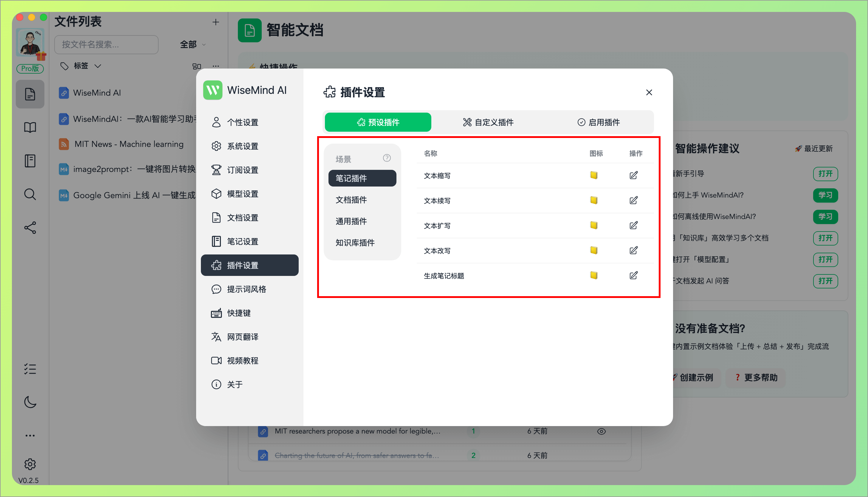Open the more options menu beside view toggle
Image resolution: width=868 pixels, height=497 pixels.
[x=216, y=66]
